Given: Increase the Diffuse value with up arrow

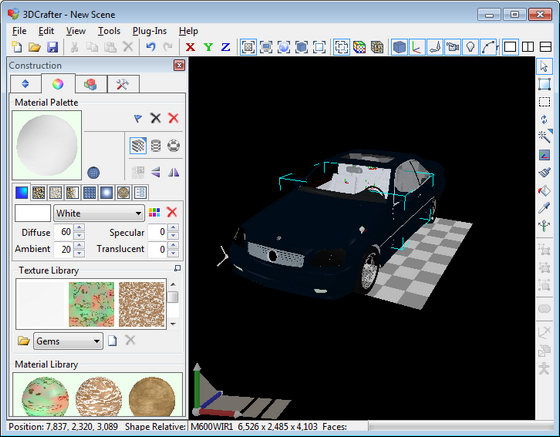Looking at the screenshot, I should click(79, 228).
